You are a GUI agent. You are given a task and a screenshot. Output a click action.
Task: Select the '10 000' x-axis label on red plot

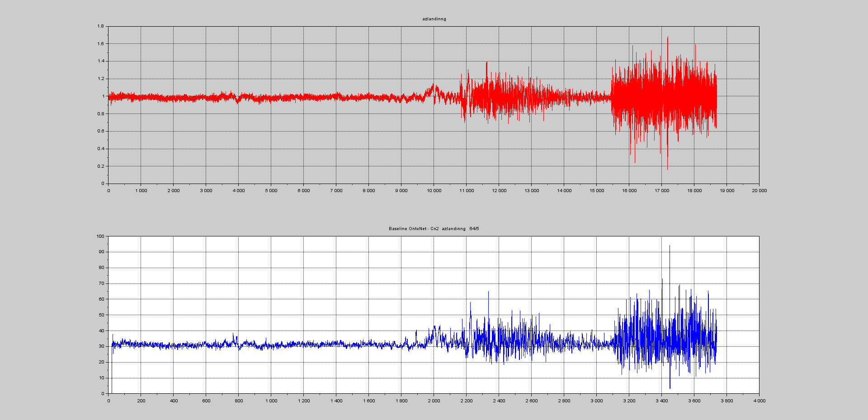[434, 191]
